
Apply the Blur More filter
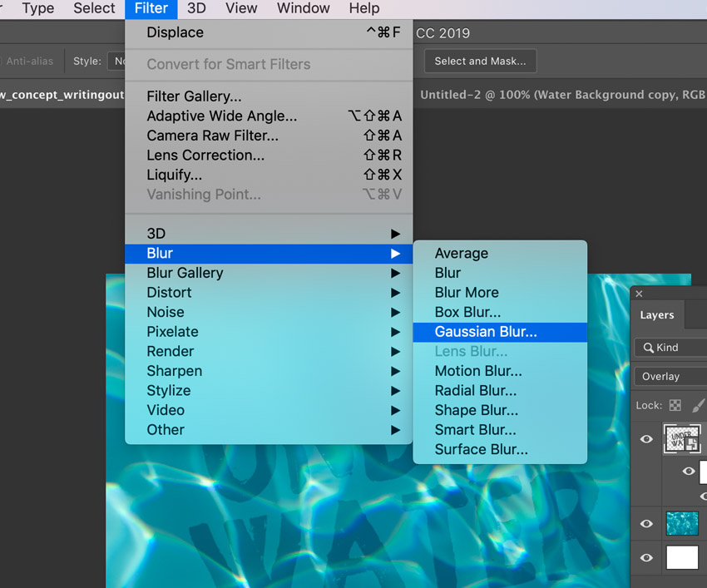click(x=500, y=293)
